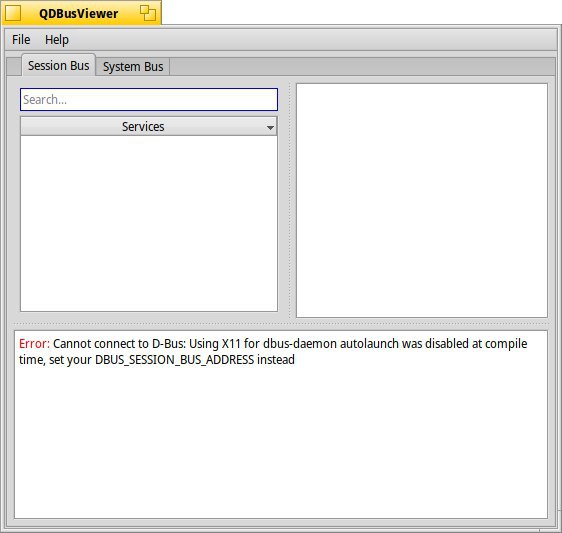The image size is (562, 533).
Task: Click the red Error: label in the log
Action: 34,344
